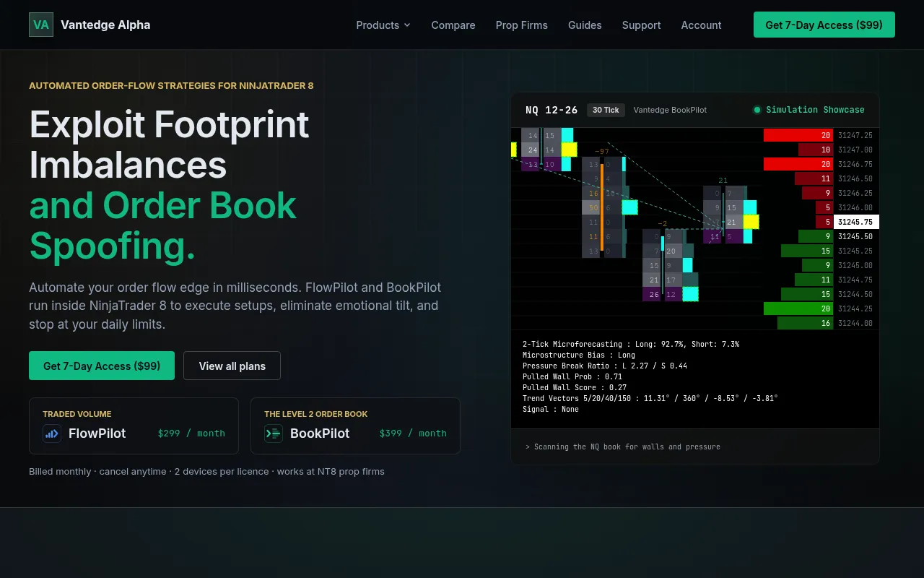Click the VA logo icon
Viewport: 924px width, 578px height.
tap(41, 25)
